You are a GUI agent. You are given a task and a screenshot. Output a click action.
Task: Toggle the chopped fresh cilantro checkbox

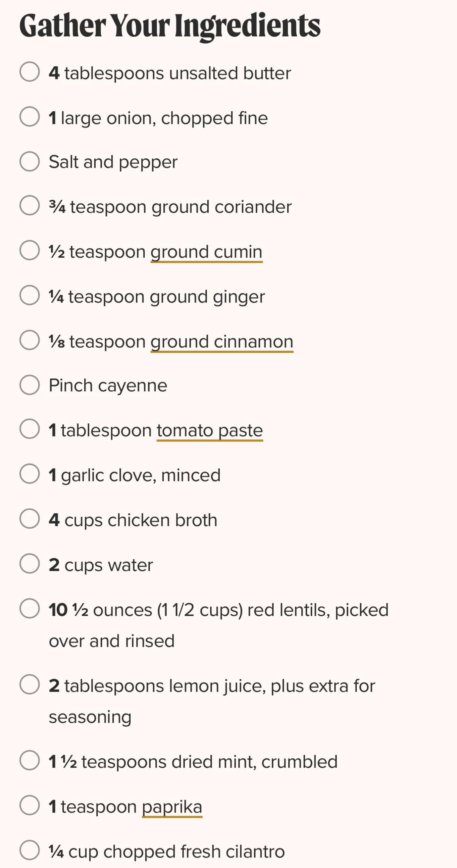coord(30,851)
